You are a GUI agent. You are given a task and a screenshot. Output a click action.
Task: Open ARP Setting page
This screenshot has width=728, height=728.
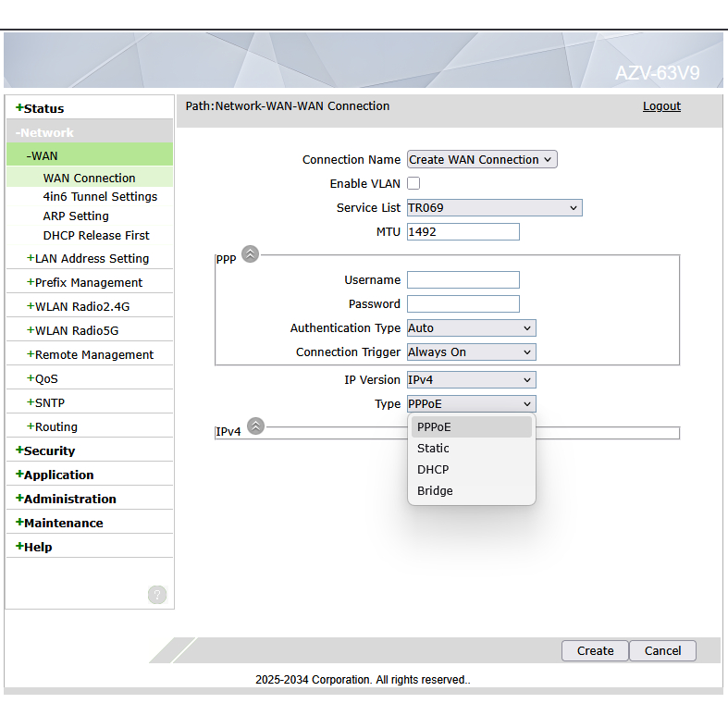click(x=76, y=216)
